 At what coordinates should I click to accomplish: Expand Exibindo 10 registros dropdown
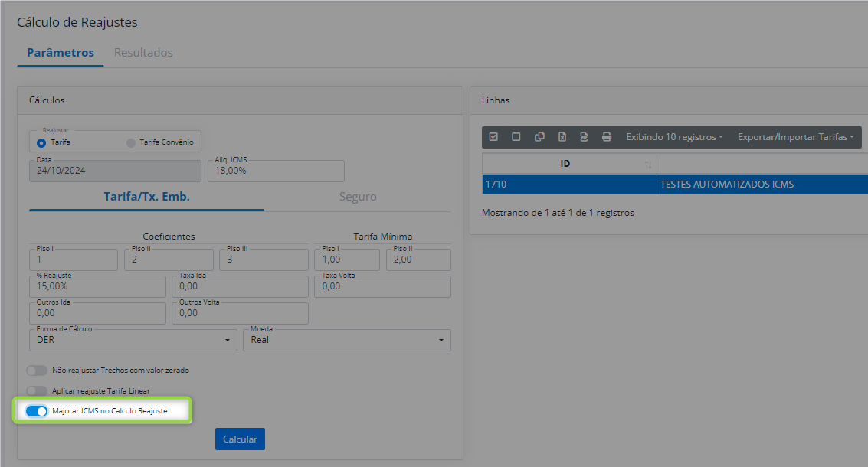(674, 137)
